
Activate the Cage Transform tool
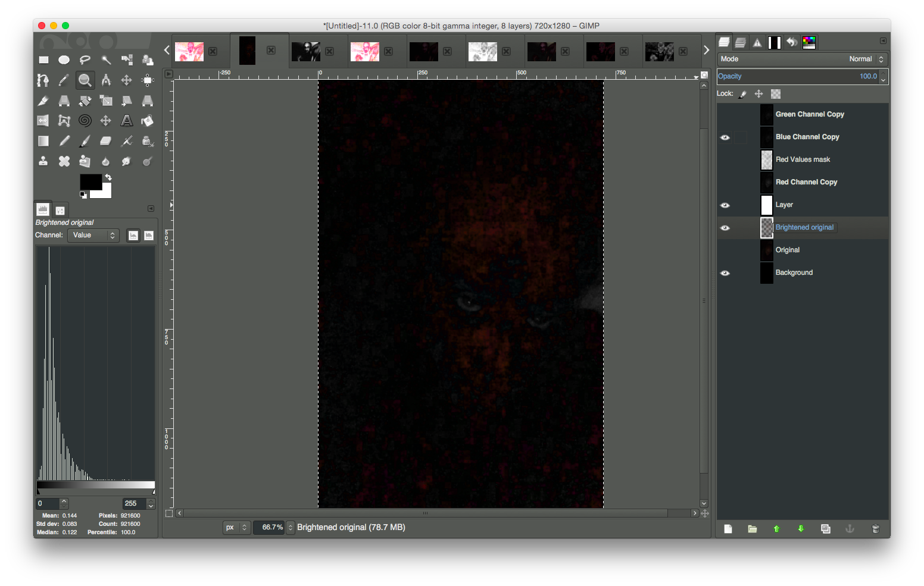pyautogui.click(x=64, y=121)
